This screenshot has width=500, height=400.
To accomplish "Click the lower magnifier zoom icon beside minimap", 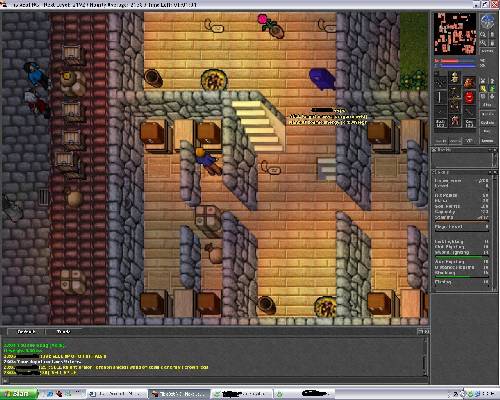I will click(x=483, y=43).
